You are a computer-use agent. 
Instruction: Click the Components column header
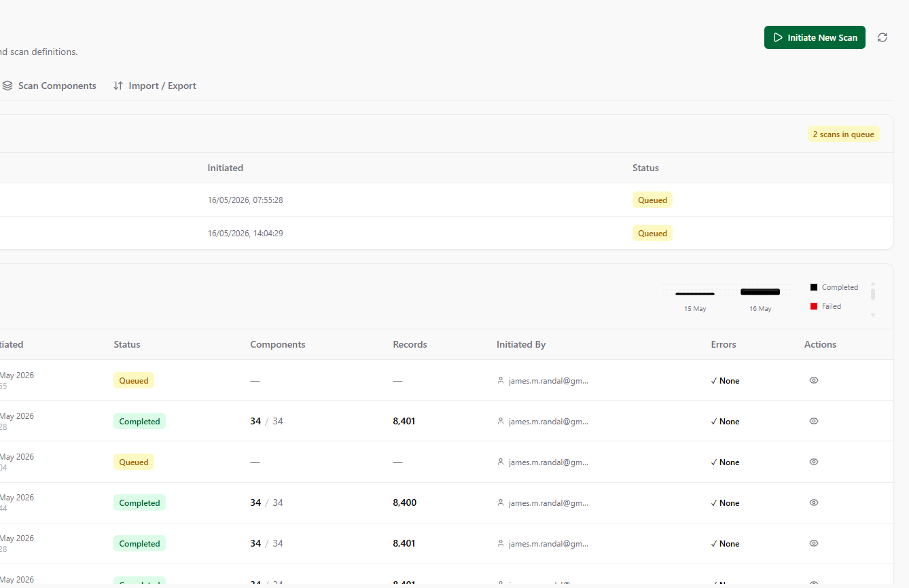(x=278, y=344)
